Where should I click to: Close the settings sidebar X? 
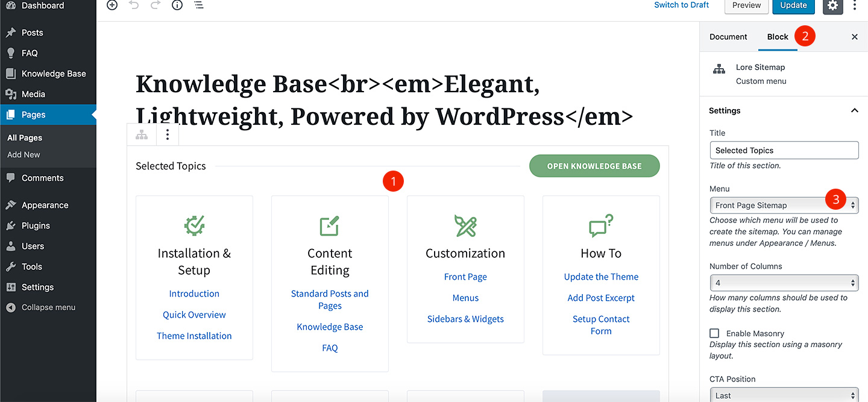point(854,37)
